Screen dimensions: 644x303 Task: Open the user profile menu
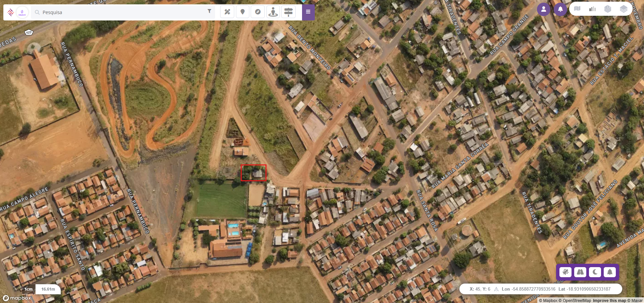tap(544, 9)
